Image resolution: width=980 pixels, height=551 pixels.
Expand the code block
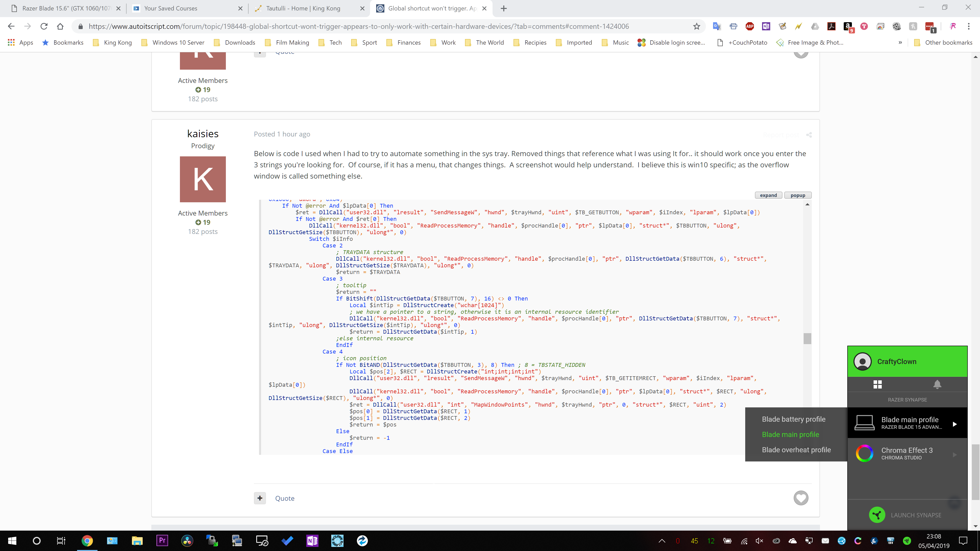[768, 195]
